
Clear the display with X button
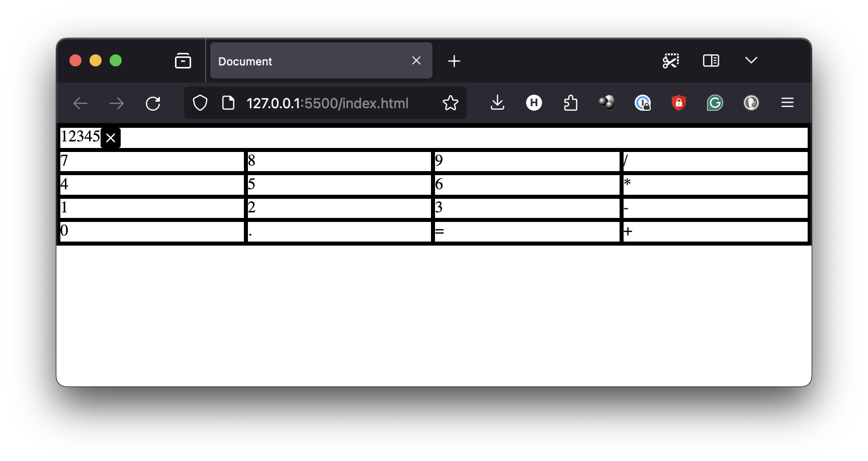click(x=111, y=138)
